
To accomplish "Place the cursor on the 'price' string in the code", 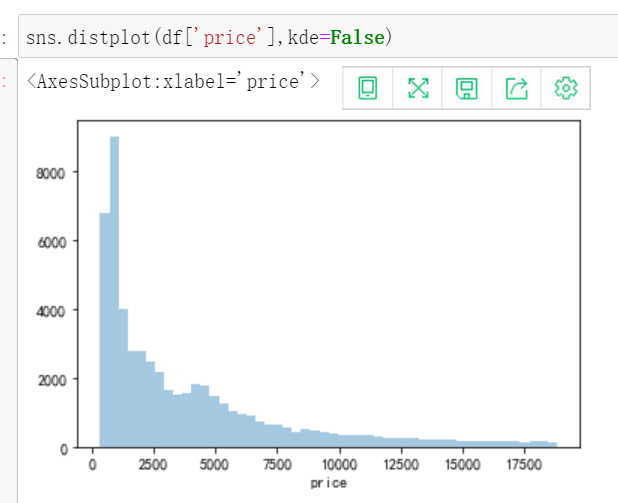I will click(230, 38).
